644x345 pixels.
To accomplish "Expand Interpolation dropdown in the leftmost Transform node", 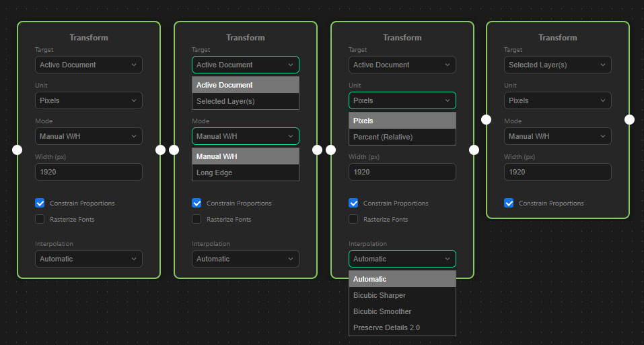I will pyautogui.click(x=88, y=259).
